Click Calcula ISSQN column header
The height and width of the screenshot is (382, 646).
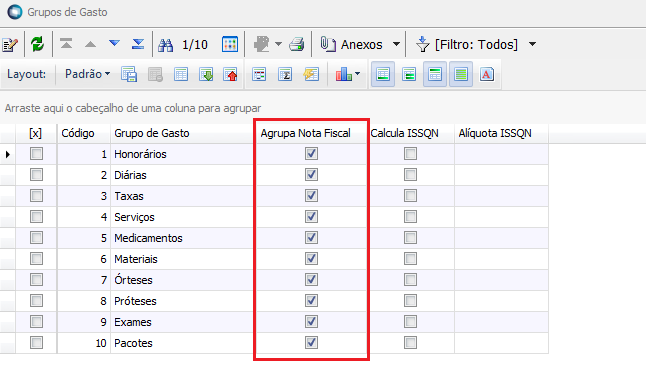click(410, 134)
